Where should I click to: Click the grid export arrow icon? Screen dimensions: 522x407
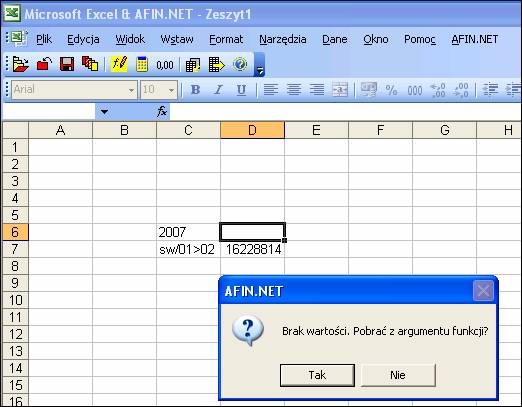pos(217,64)
